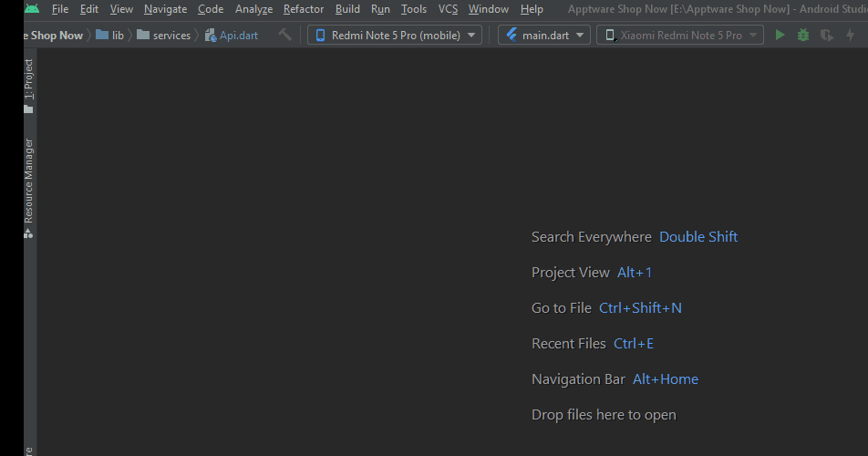The width and height of the screenshot is (868, 456).
Task: Open the main.dart run configuration dropdown
Action: coord(544,36)
